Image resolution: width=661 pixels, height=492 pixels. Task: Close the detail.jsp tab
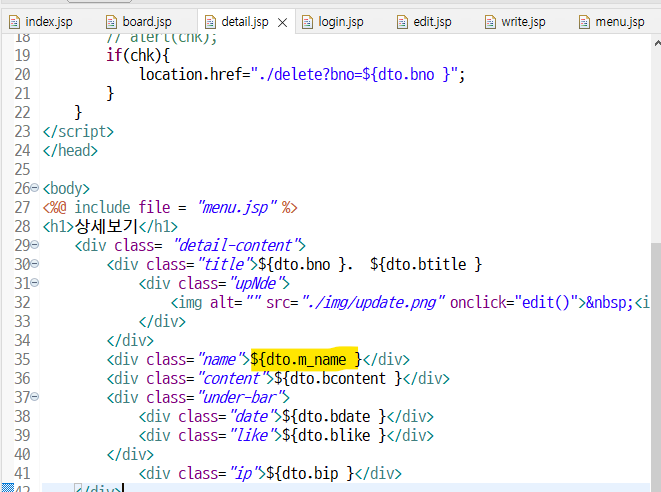(x=283, y=22)
